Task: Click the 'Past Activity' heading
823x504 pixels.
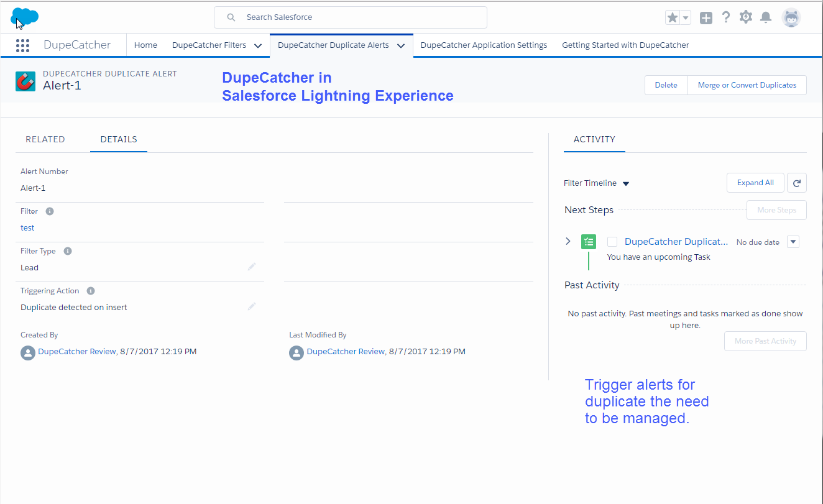Action: 592,285
